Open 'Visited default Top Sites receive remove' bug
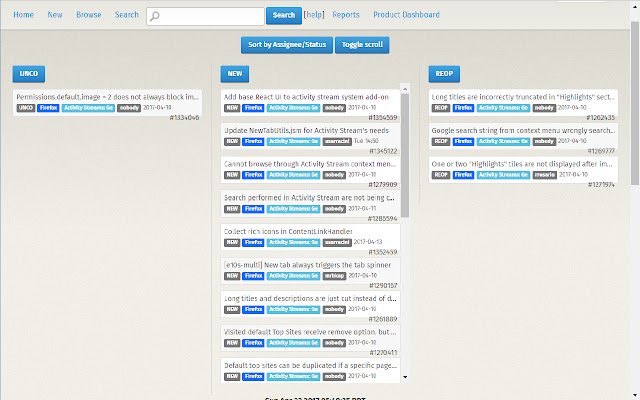 point(310,332)
